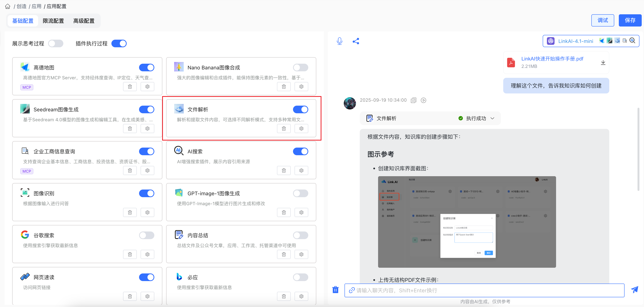Open settings gear for 高德地图 plugin
644x307 pixels.
[x=147, y=87]
